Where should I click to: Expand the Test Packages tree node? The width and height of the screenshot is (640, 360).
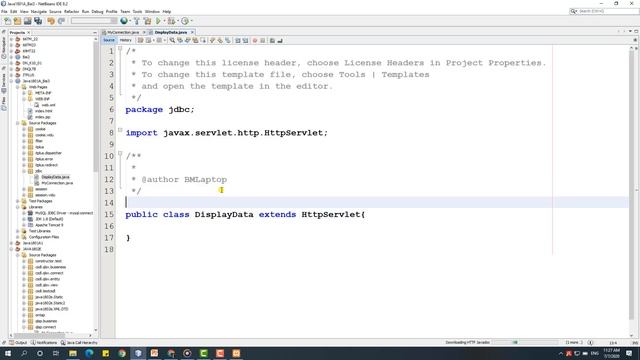[18, 201]
